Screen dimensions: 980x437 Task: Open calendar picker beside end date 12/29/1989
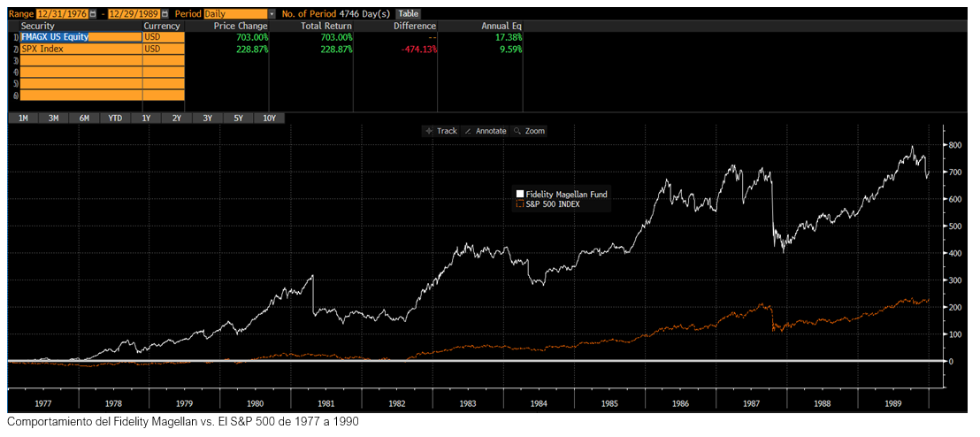(165, 13)
